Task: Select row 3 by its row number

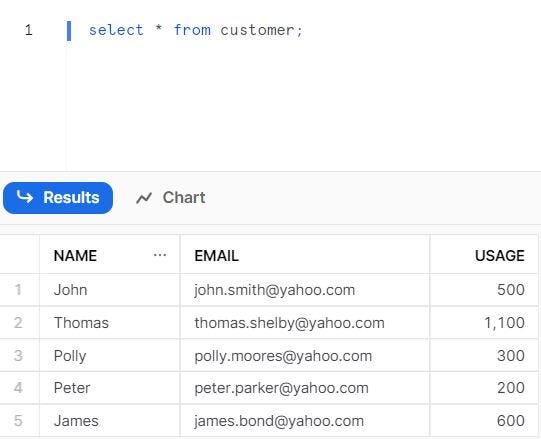Action: click(18, 356)
